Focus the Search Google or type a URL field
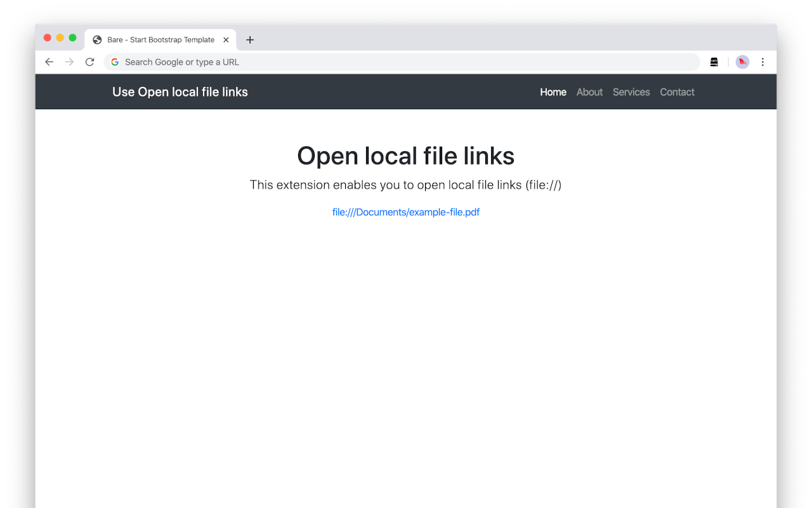The width and height of the screenshot is (812, 508). tap(402, 62)
